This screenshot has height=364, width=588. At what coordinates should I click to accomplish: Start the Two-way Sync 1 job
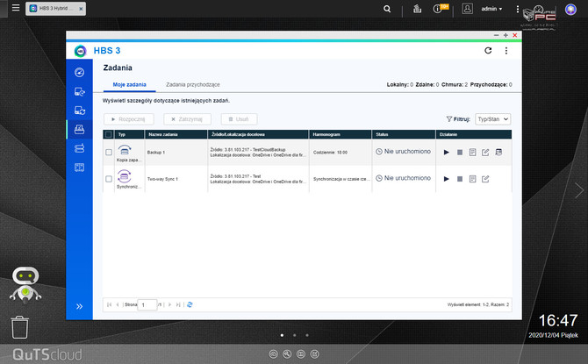tap(446, 179)
